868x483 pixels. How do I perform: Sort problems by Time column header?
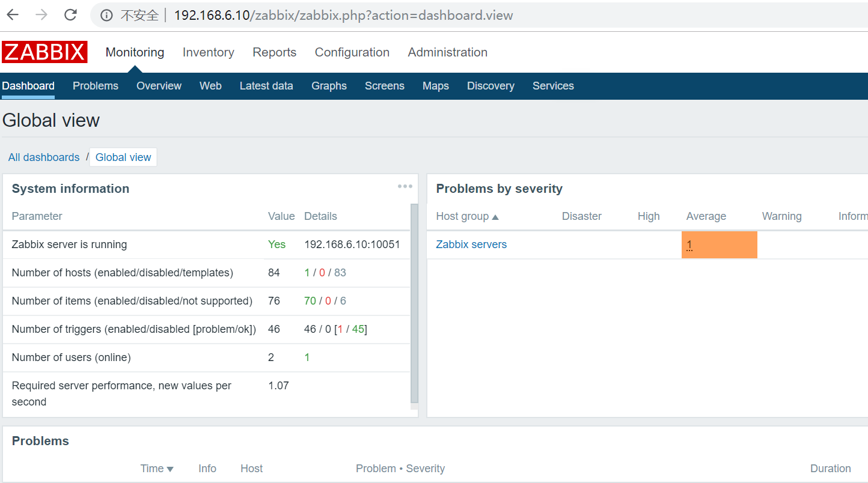[157, 469]
